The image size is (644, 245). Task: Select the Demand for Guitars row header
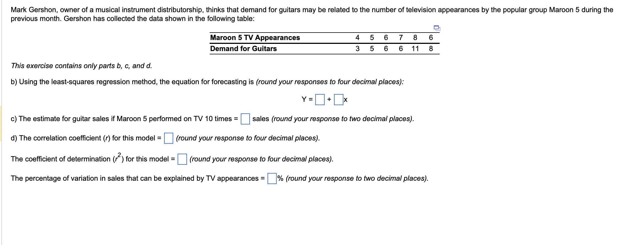pos(243,49)
